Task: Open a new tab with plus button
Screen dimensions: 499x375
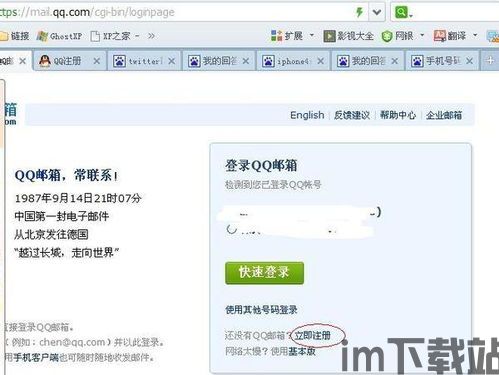Action: (490, 61)
